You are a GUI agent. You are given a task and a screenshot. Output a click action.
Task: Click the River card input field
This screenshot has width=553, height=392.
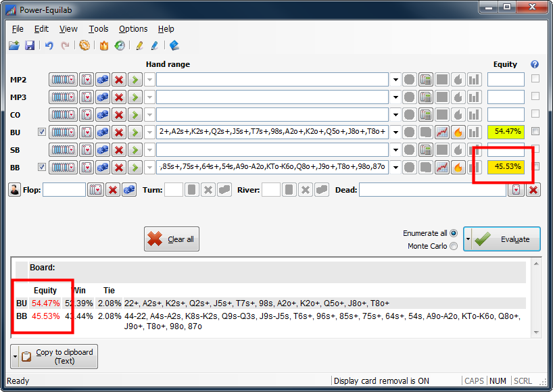271,190
